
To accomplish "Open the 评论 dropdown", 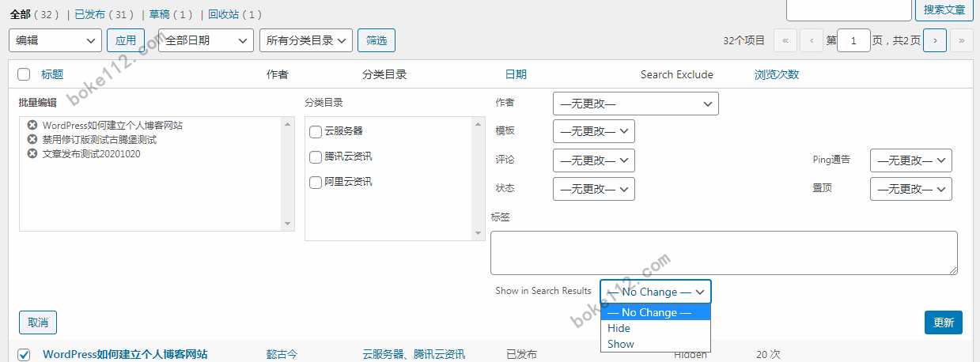I will [x=594, y=160].
